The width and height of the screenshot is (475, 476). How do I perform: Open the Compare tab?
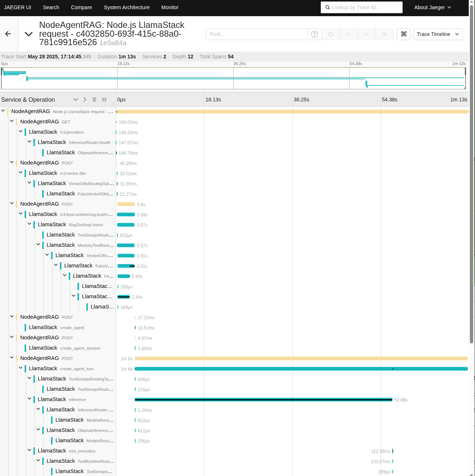pos(82,7)
